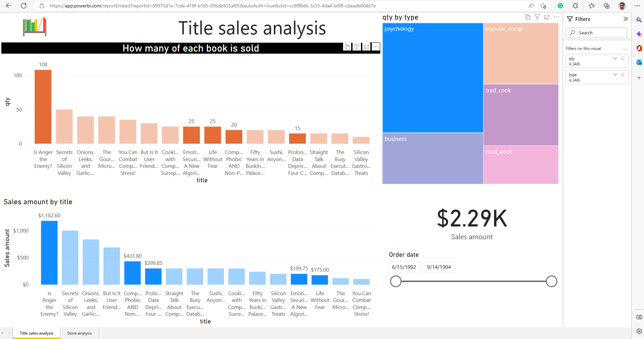
Task: Click the Filters pane search box
Action: pos(596,33)
